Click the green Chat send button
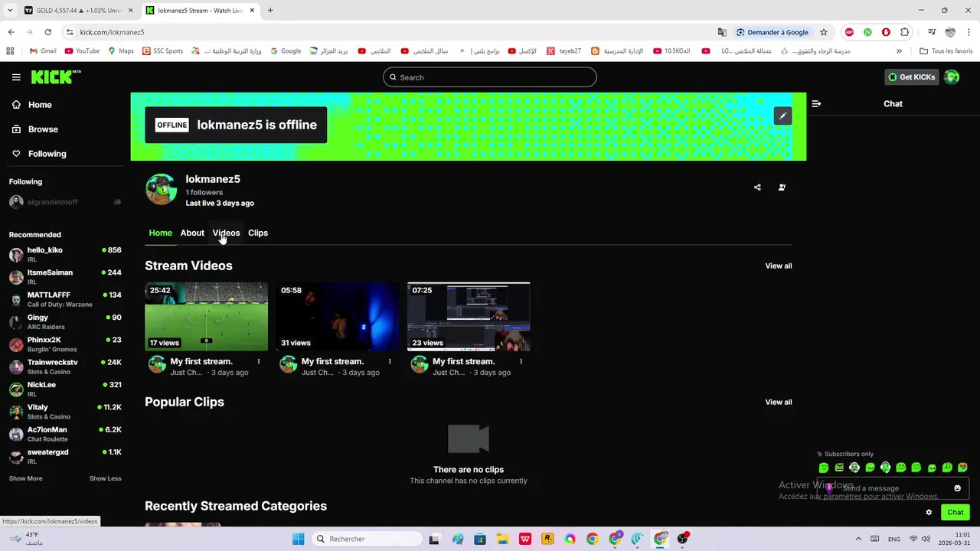The width and height of the screenshot is (980, 551). tap(955, 512)
